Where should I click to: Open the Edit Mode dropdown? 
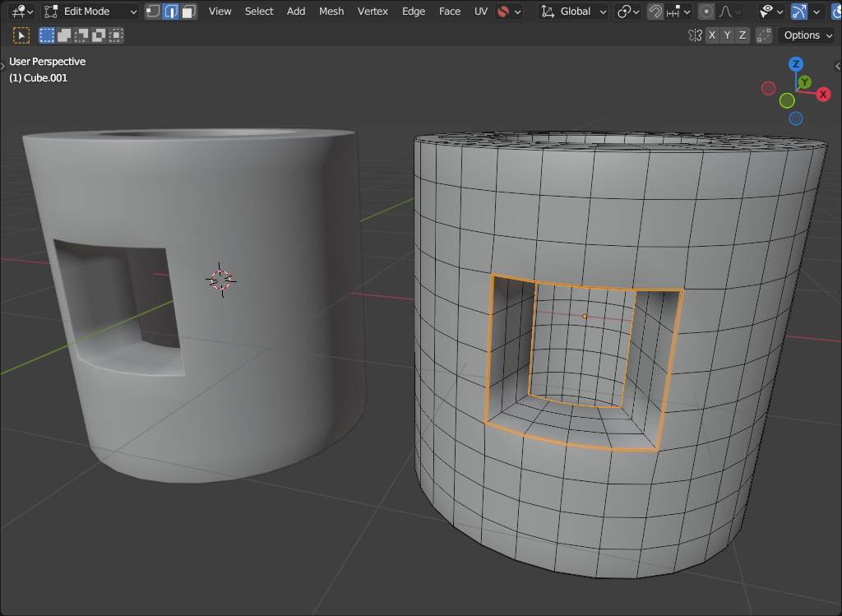pos(90,12)
